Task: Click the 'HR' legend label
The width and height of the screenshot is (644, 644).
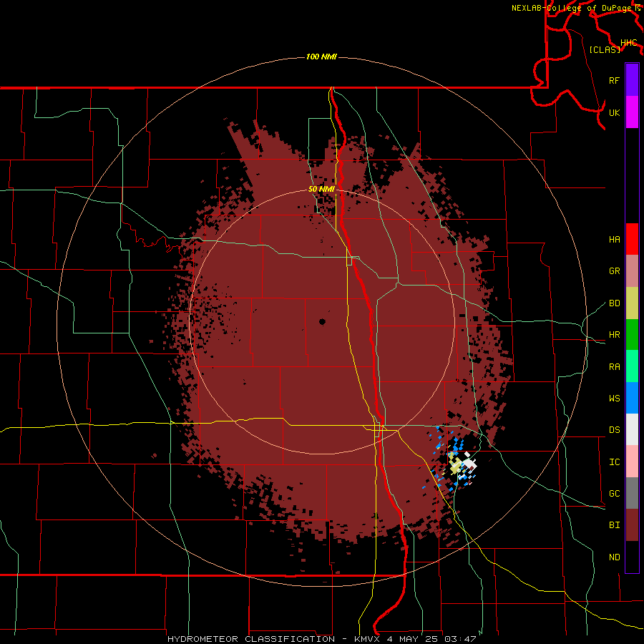Action: click(614, 335)
